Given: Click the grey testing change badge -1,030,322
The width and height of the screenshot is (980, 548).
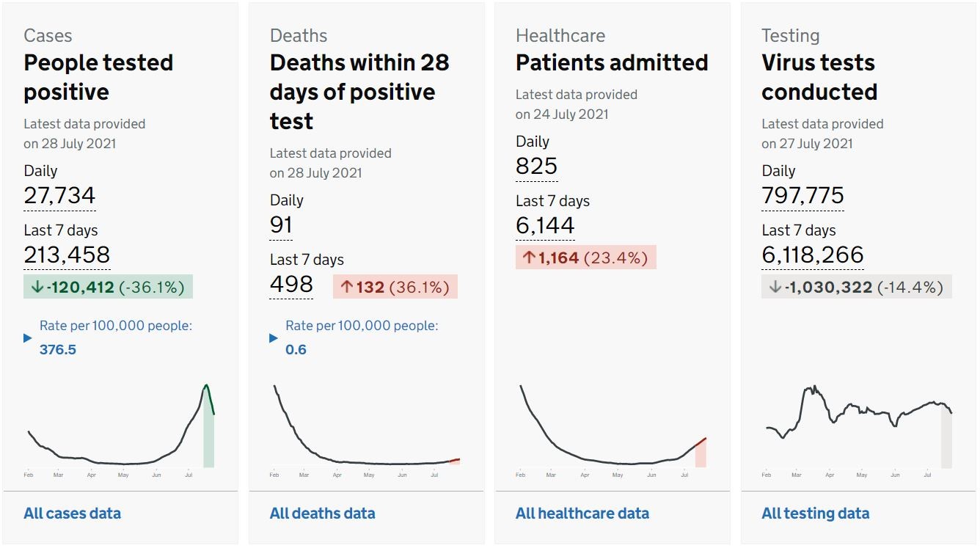Looking at the screenshot, I should 856,287.
